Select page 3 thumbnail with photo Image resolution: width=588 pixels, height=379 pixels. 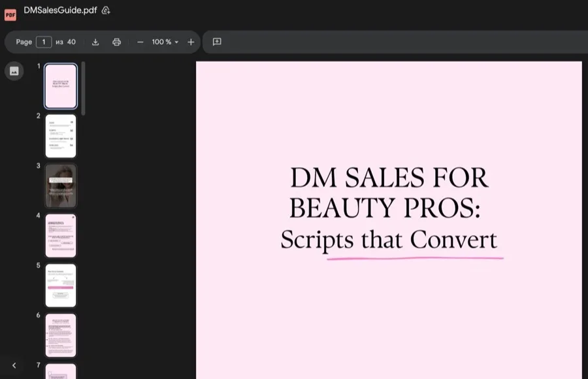[61, 186]
